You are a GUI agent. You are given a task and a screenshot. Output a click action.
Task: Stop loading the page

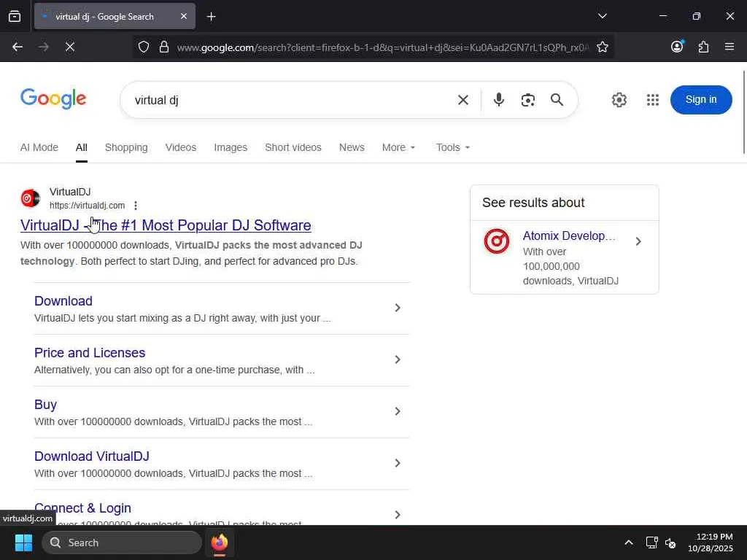click(x=69, y=47)
